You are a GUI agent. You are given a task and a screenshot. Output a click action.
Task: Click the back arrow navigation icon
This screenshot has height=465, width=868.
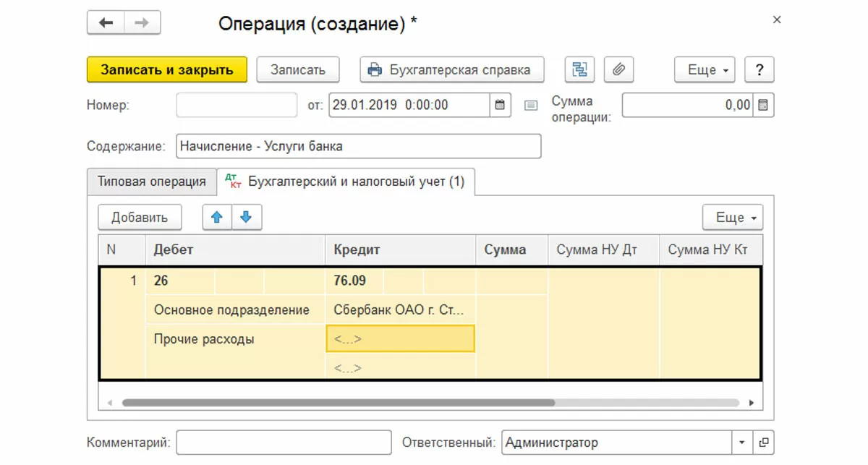[x=106, y=23]
